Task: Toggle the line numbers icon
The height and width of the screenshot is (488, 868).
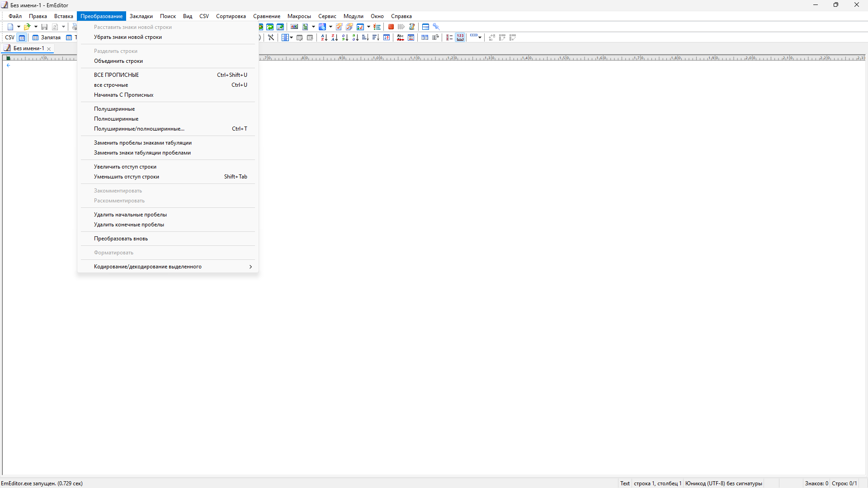Action: click(x=449, y=38)
